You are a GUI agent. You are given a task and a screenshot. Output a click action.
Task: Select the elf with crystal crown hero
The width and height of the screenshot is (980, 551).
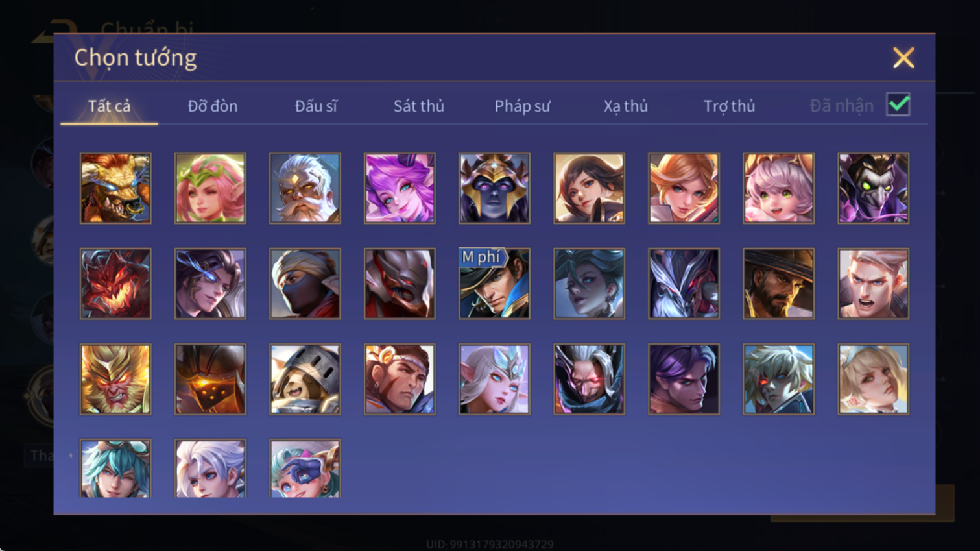click(494, 379)
